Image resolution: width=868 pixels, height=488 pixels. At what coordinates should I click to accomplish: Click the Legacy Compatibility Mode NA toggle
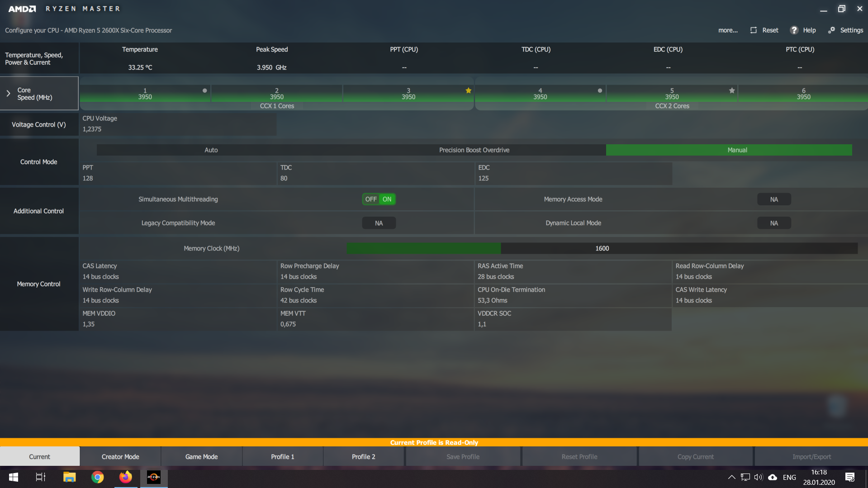[x=379, y=223]
